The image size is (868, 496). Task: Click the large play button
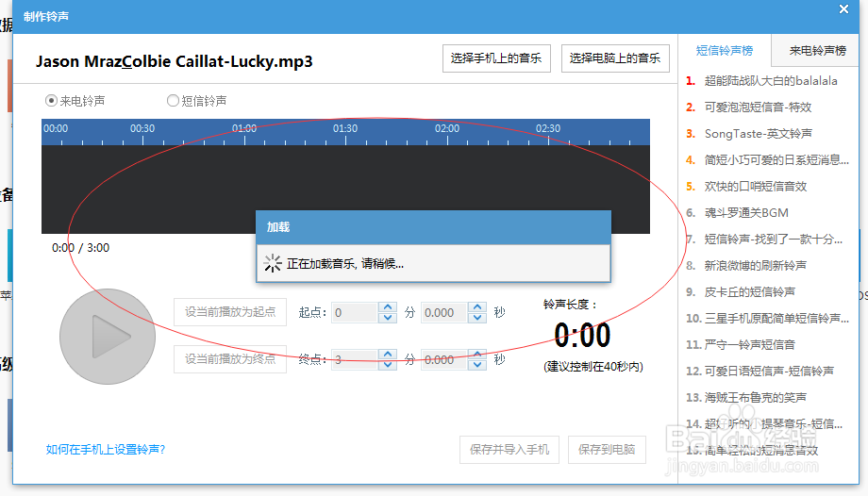(108, 337)
